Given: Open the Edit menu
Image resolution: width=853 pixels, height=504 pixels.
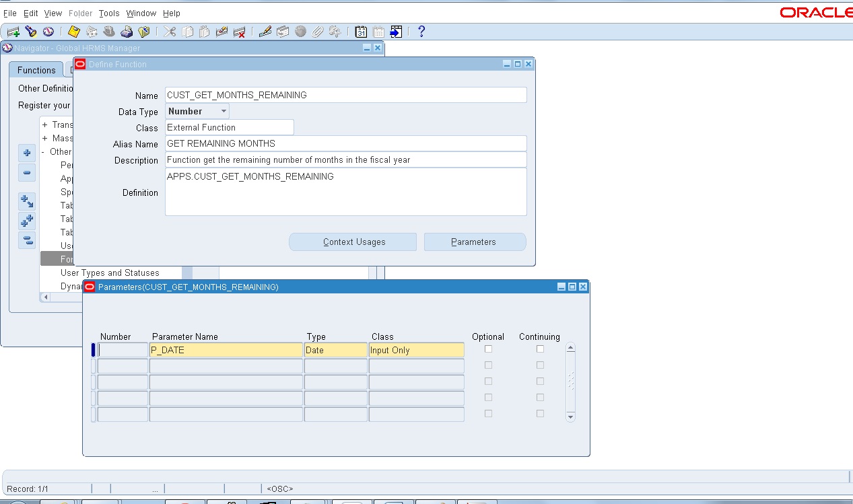Looking at the screenshot, I should 31,13.
